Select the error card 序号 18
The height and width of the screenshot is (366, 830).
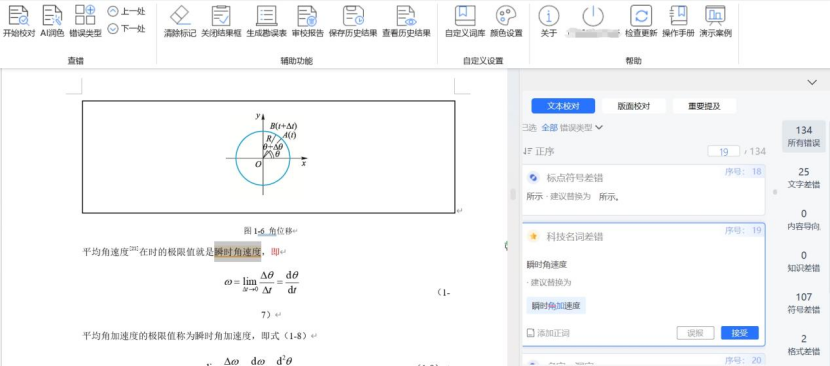(x=643, y=190)
